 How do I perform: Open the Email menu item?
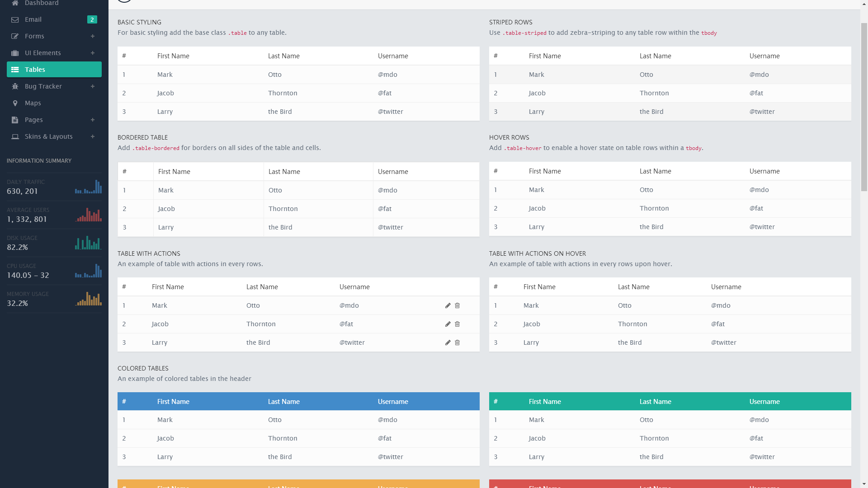[54, 20]
